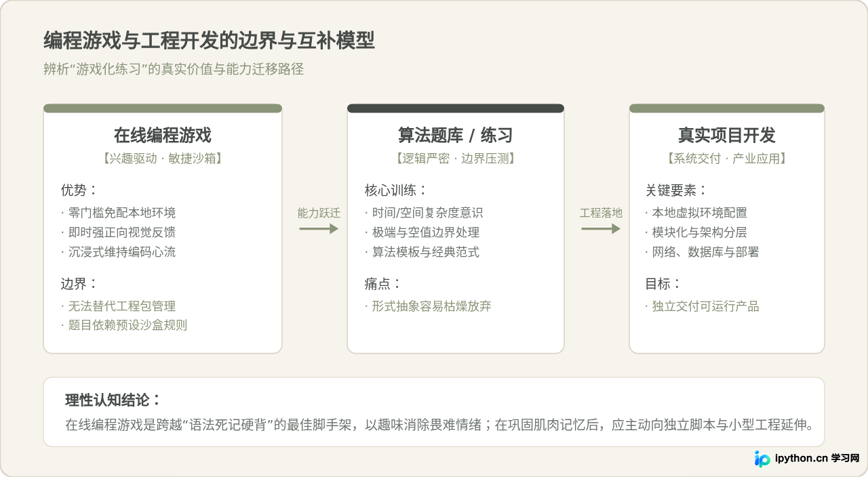The width and height of the screenshot is (868, 477).
Task: Click the '痛点：' label
Action: (383, 283)
